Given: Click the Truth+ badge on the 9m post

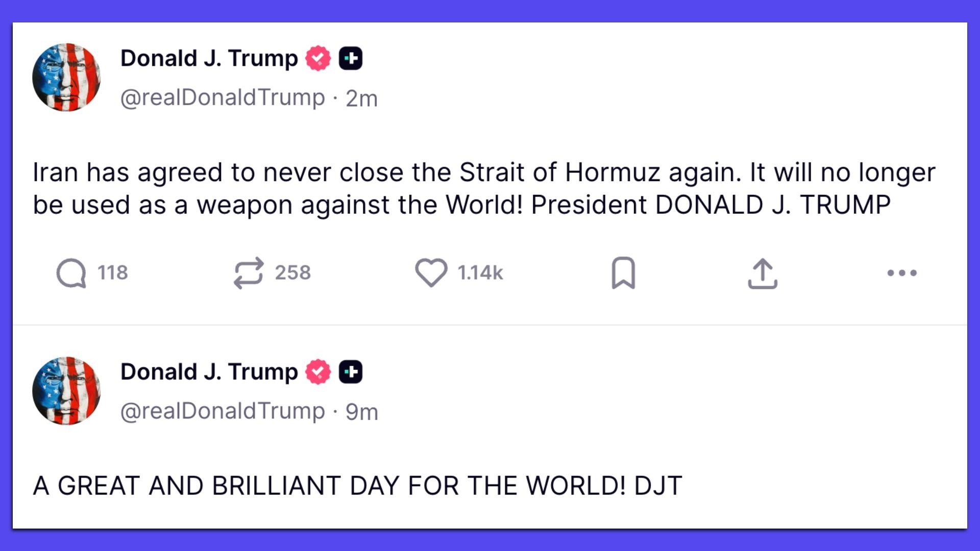Looking at the screenshot, I should (x=351, y=371).
